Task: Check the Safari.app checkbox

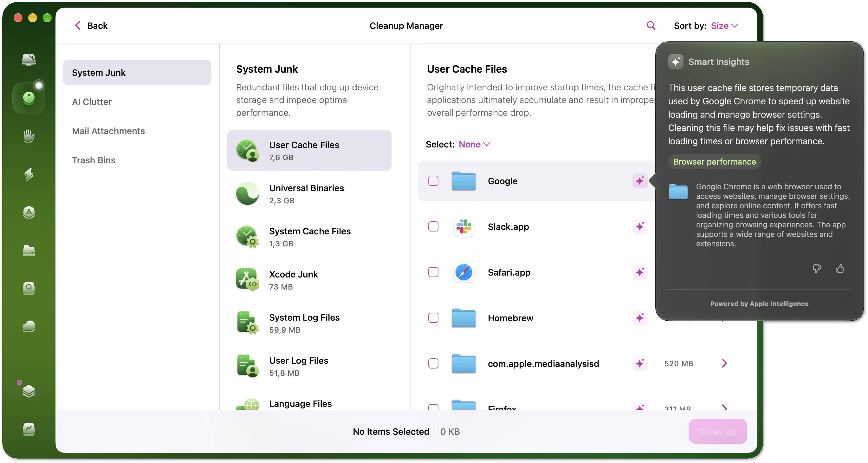Action: click(x=433, y=272)
